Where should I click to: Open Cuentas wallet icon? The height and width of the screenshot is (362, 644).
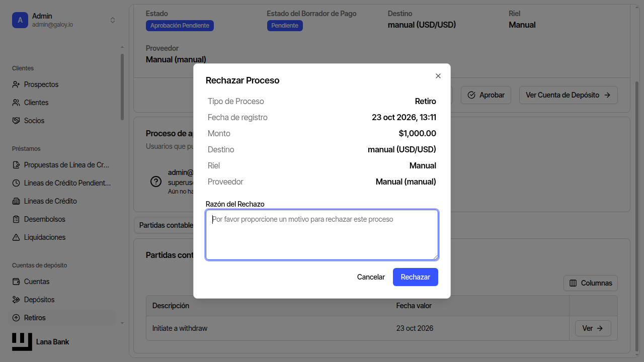coord(16,282)
